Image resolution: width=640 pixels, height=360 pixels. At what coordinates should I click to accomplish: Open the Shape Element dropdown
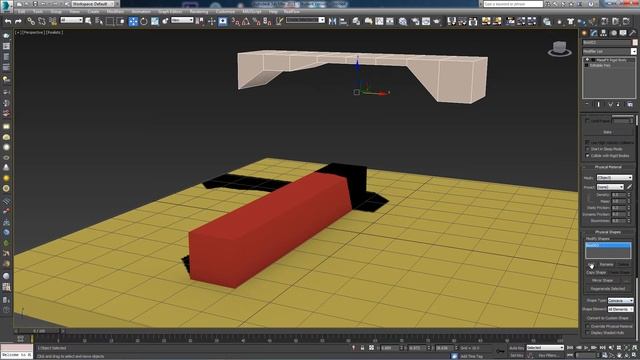tap(620, 309)
